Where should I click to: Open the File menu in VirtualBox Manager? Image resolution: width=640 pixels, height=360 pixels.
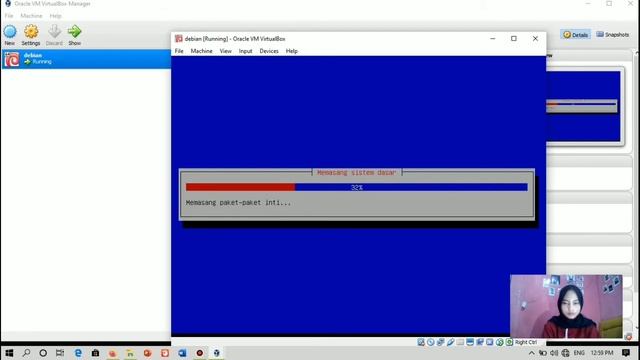[9, 16]
